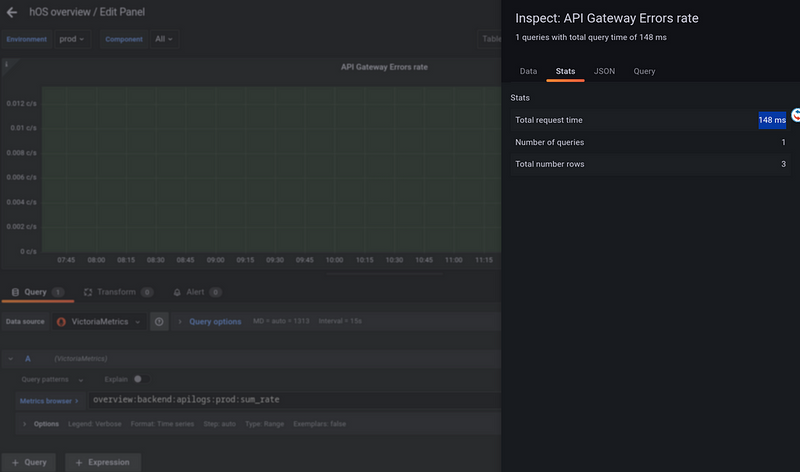The width and height of the screenshot is (800, 472).
Task: Click the Metrics browser button
Action: click(50, 401)
